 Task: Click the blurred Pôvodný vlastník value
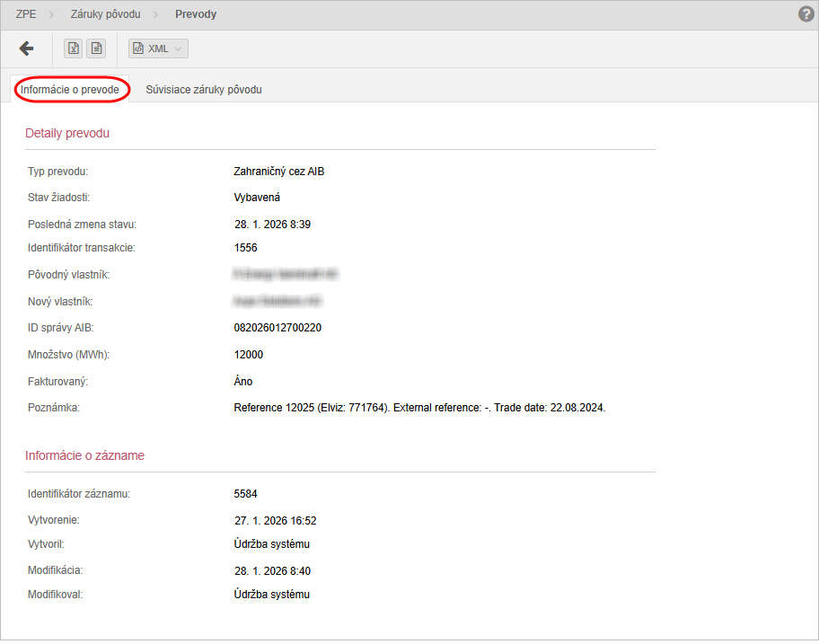tap(286, 273)
